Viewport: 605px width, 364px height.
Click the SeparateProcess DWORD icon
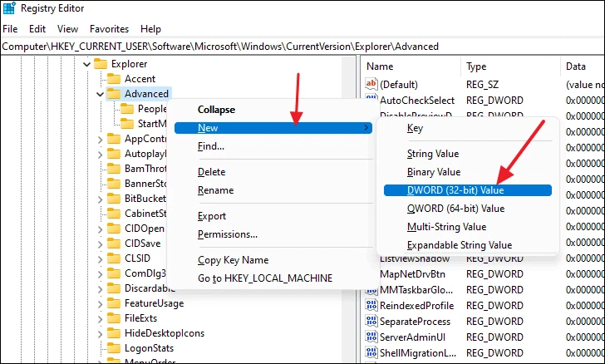click(371, 321)
